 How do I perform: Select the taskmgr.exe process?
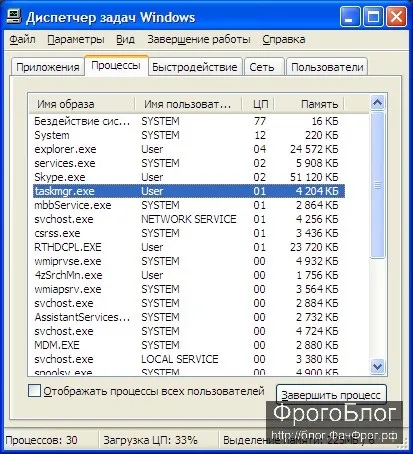click(x=189, y=191)
